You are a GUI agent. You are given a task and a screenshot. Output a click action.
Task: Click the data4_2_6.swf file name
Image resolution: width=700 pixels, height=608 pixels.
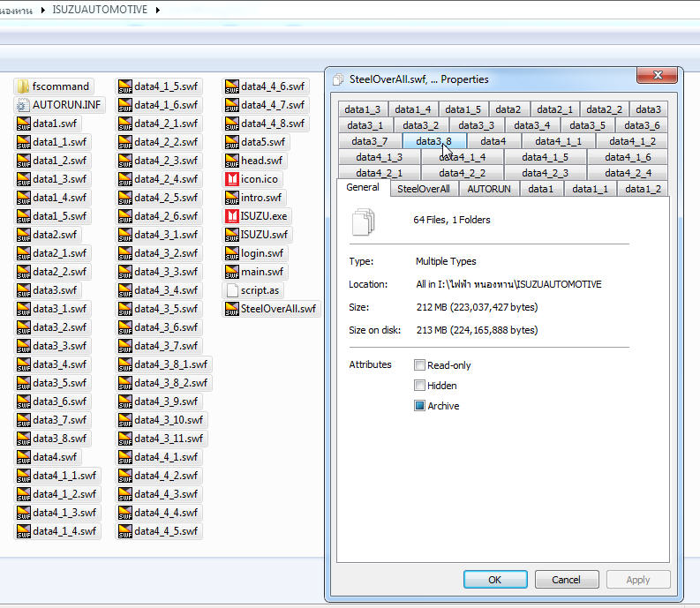pos(166,216)
